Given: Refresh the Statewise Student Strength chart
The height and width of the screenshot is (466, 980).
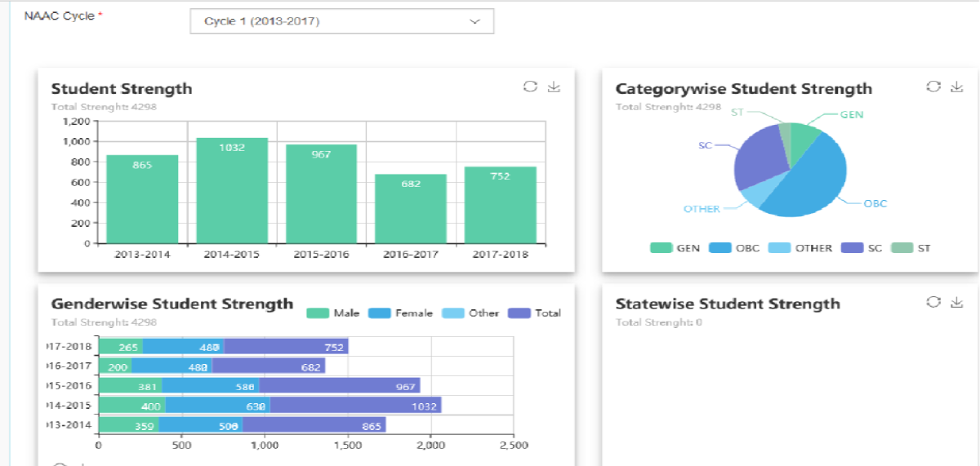Looking at the screenshot, I should (933, 303).
